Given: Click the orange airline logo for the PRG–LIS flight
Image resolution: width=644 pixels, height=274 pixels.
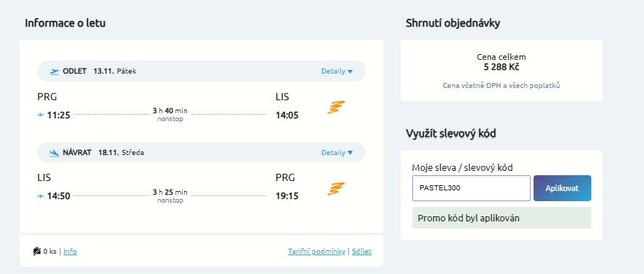Looking at the screenshot, I should coord(336,107).
